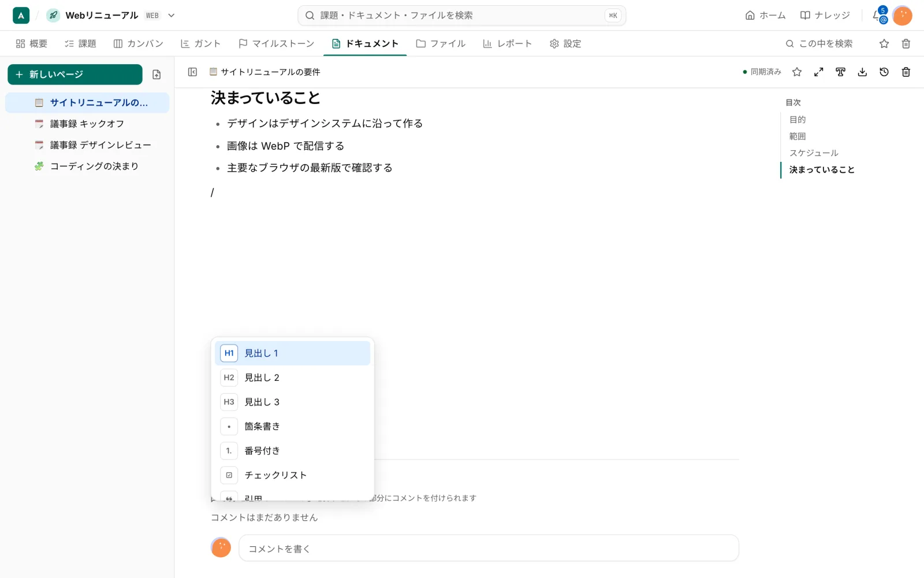The width and height of the screenshot is (924, 578).
Task: Jump to スケジュール in the table of contents
Action: pyautogui.click(x=814, y=153)
